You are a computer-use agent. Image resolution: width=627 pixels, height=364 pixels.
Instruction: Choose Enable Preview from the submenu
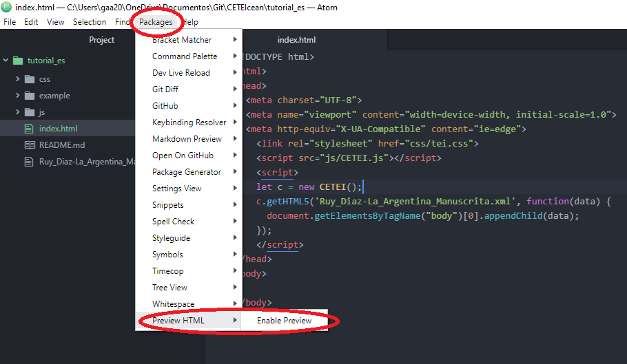284,321
